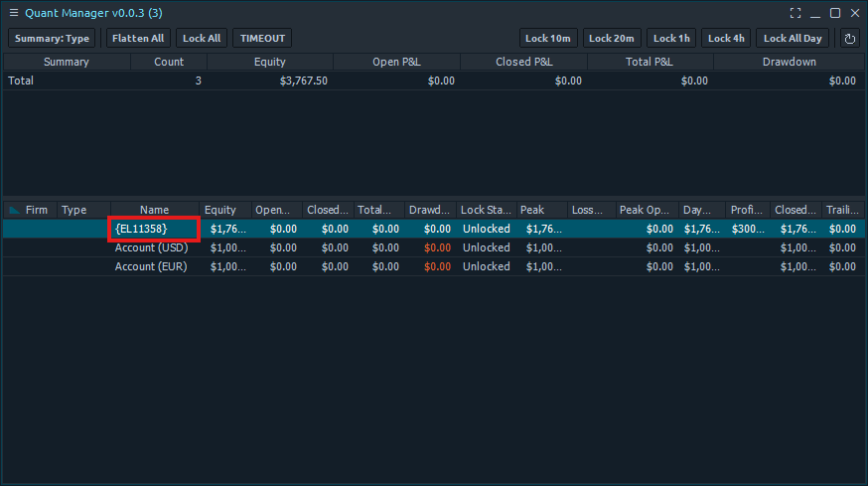Select the {EL11358} account row name
This screenshot has width=868, height=486.
(154, 229)
